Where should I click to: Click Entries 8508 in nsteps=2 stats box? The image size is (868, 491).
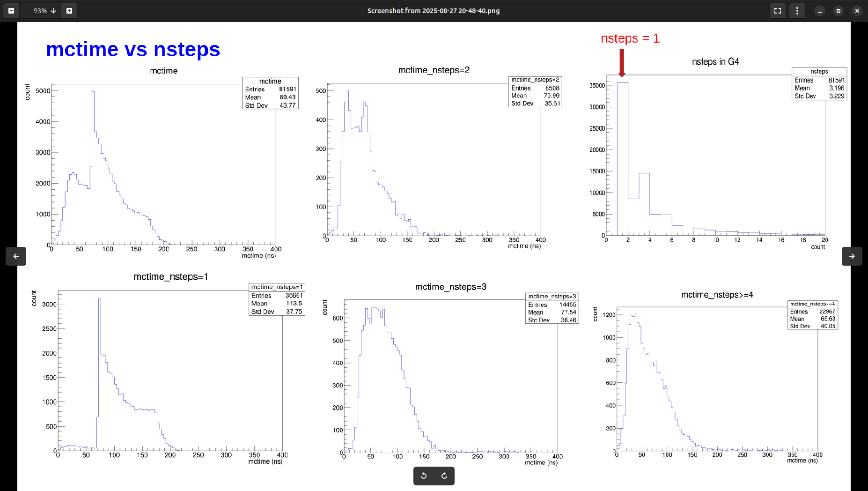point(535,88)
